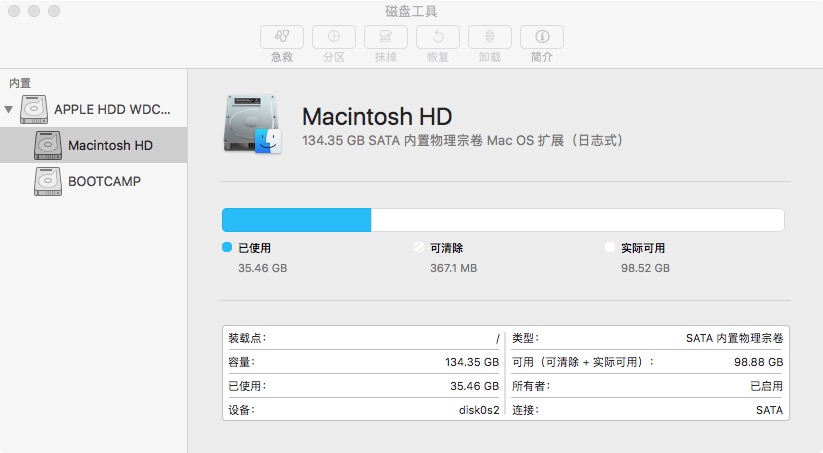
Task: Click the First Aid (急救) toolbar icon
Action: (x=282, y=37)
